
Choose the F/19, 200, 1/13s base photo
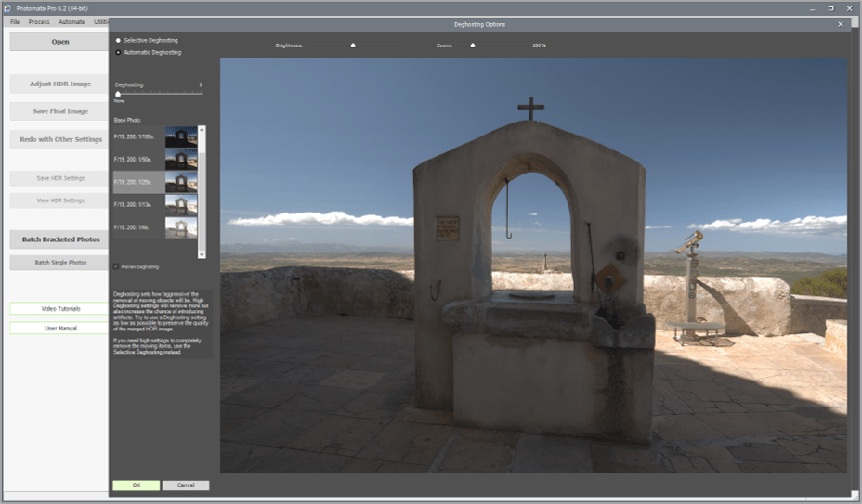coord(180,204)
